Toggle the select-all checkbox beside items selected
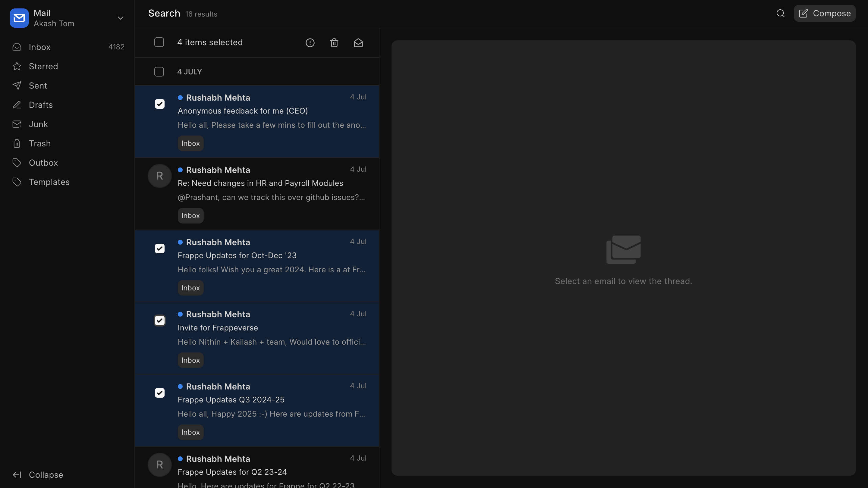Viewport: 868px width, 488px height. (x=159, y=42)
